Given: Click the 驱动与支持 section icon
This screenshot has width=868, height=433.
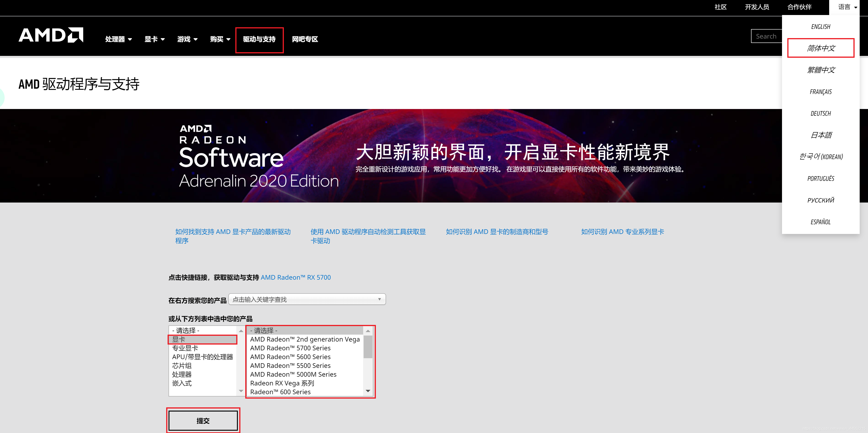Looking at the screenshot, I should tap(260, 39).
